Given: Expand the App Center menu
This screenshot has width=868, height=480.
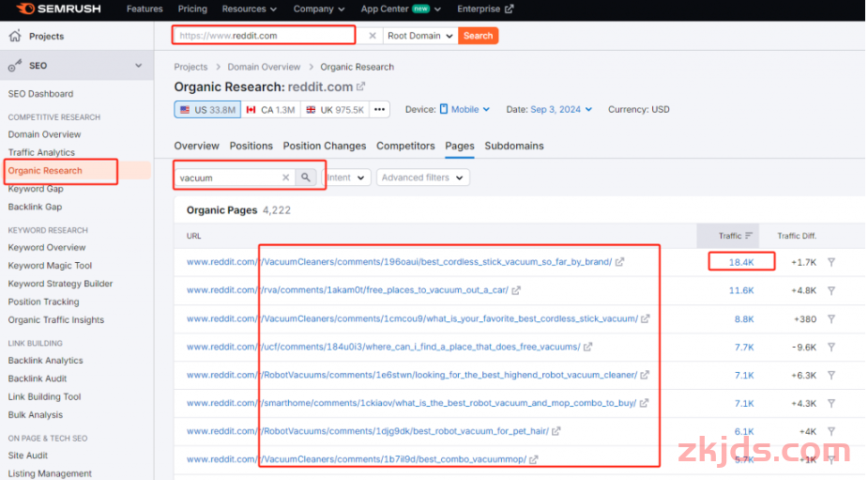Looking at the screenshot, I should (x=401, y=8).
